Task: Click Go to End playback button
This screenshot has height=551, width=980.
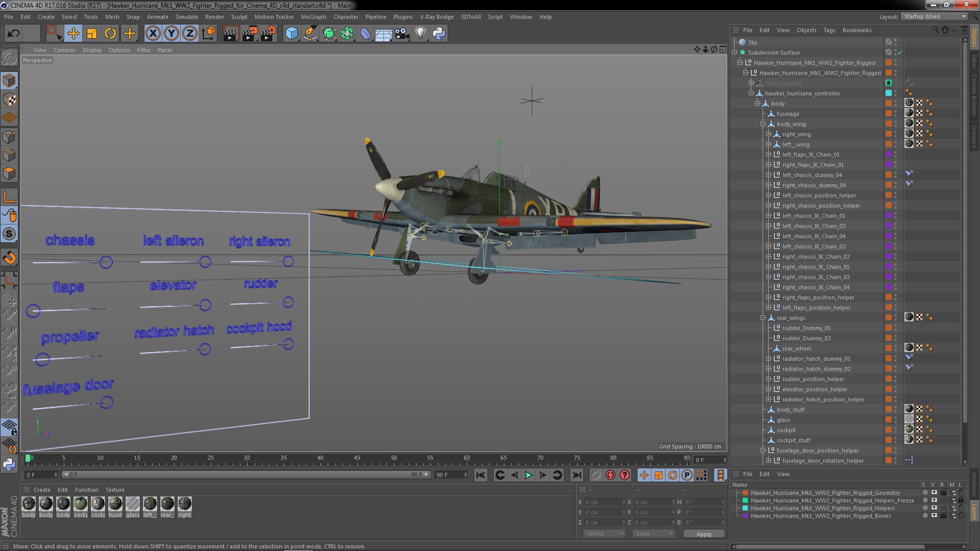Action: tap(576, 475)
